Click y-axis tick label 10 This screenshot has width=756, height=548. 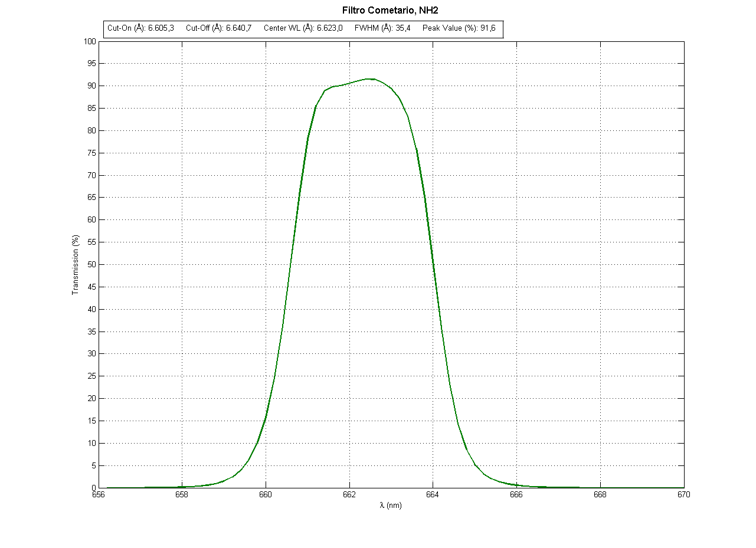[x=91, y=444]
